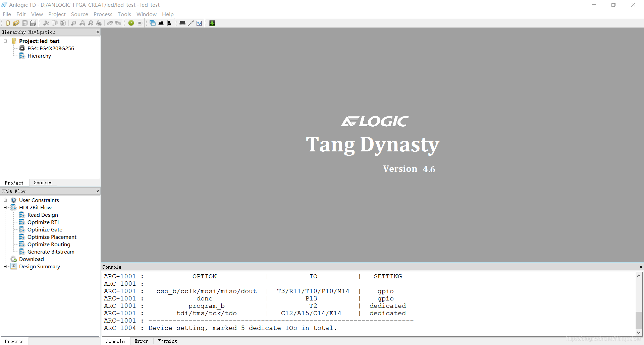Image resolution: width=644 pixels, height=345 pixels.
Task: Switch to the Sources tab
Action: [x=43, y=183]
